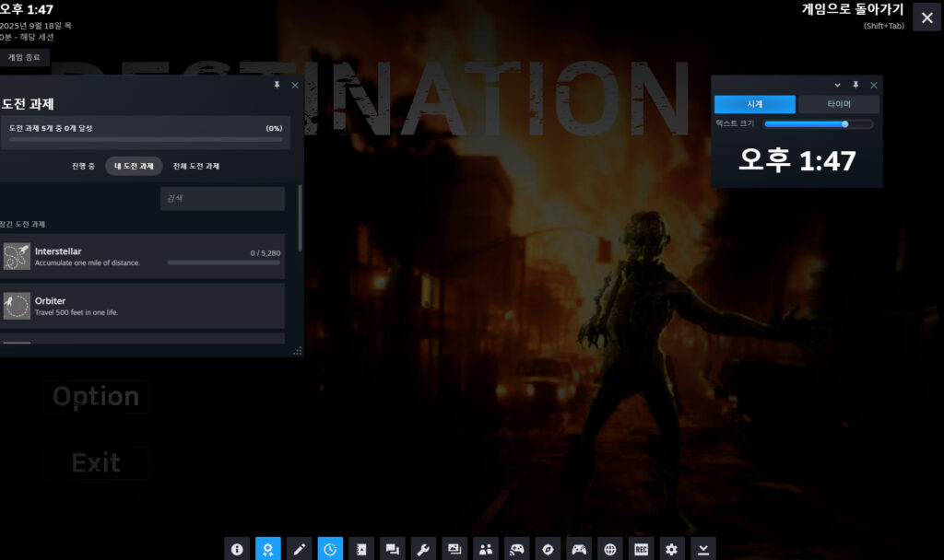Image resolution: width=944 pixels, height=560 pixels.
Task: Open the guides book icon
Action: click(x=361, y=549)
